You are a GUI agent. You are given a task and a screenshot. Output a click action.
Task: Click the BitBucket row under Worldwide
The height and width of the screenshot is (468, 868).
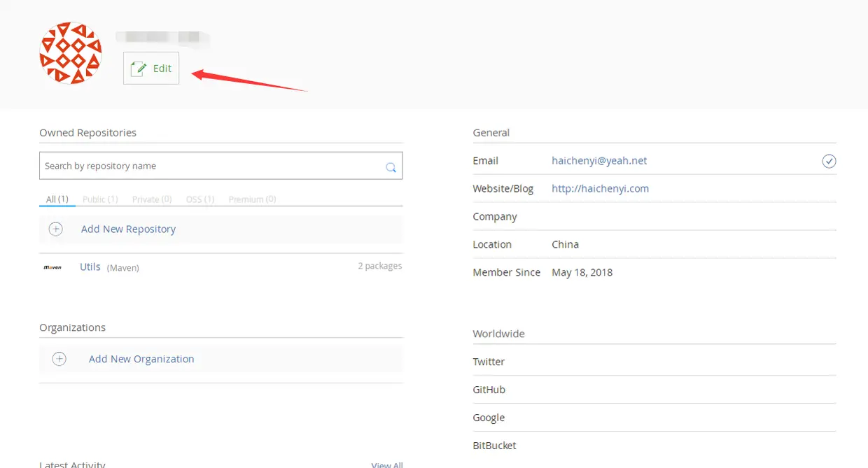coord(654,446)
